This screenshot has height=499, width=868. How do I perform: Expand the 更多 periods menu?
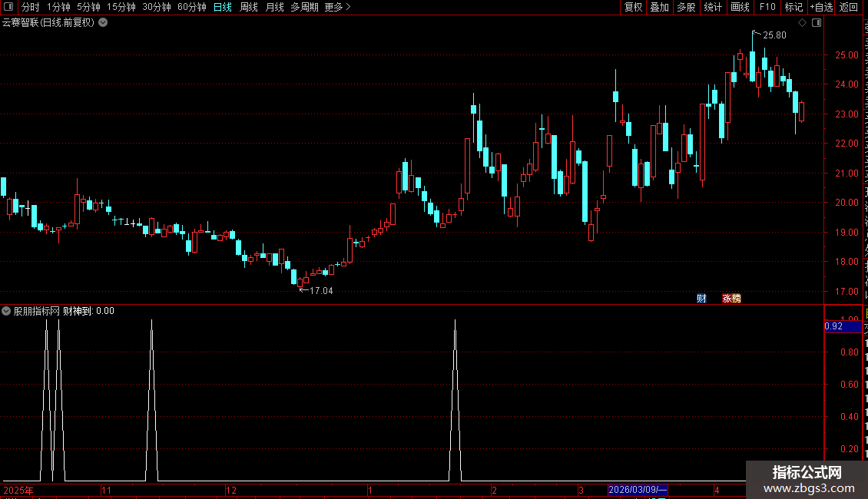click(x=337, y=7)
